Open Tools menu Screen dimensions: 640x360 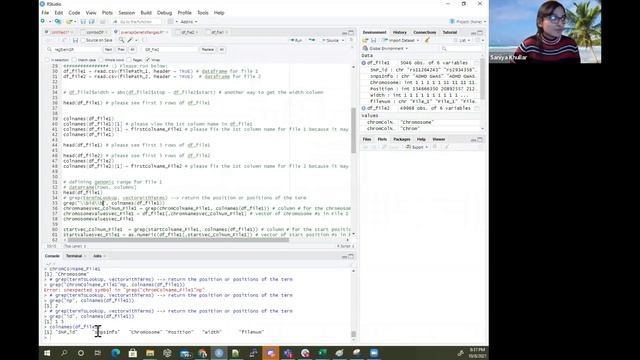click(202, 13)
